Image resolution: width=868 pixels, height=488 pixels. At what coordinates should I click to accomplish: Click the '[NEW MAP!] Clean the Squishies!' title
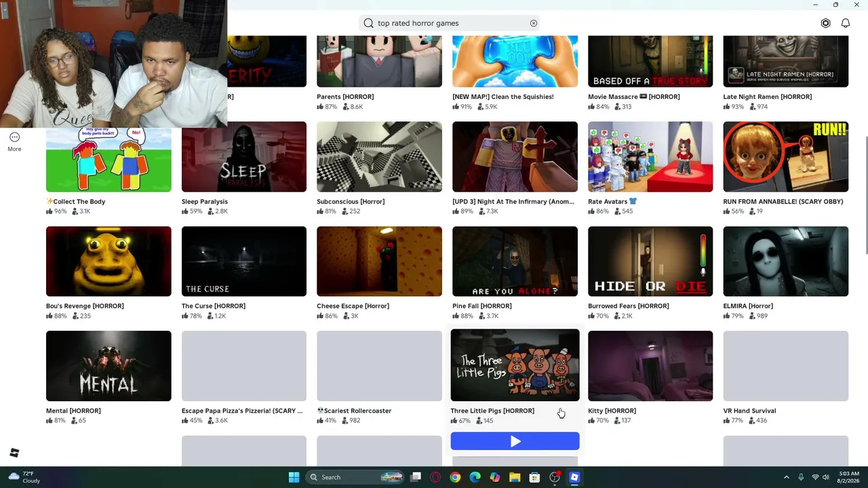pyautogui.click(x=503, y=97)
